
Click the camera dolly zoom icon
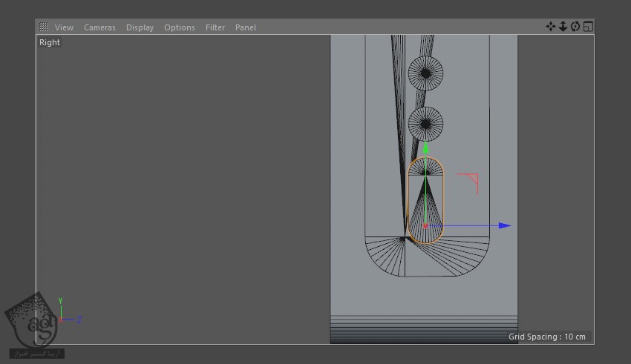tap(563, 27)
